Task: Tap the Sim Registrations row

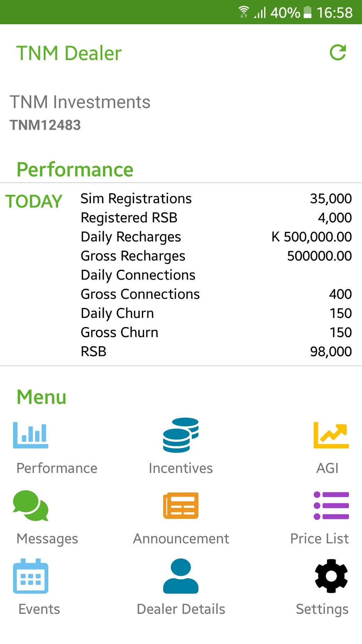Action: [x=216, y=199]
